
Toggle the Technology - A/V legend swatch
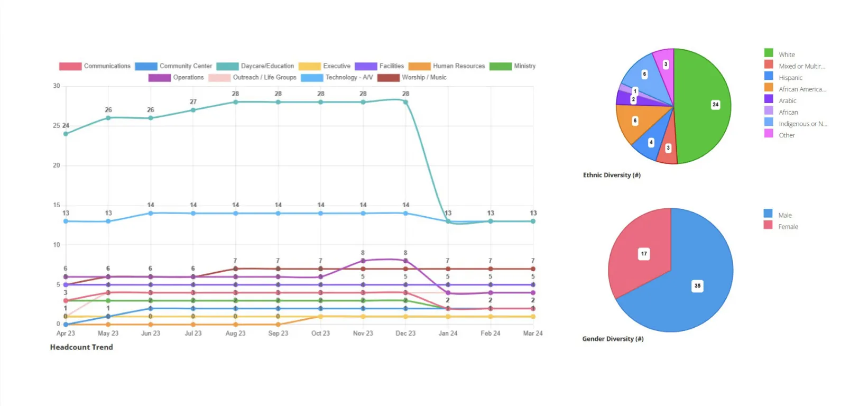[x=312, y=78]
